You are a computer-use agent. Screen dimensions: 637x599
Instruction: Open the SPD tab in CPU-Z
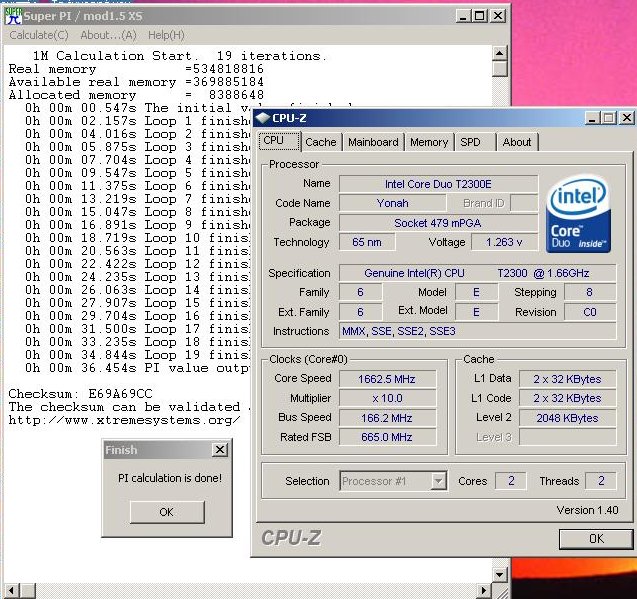(x=475, y=142)
